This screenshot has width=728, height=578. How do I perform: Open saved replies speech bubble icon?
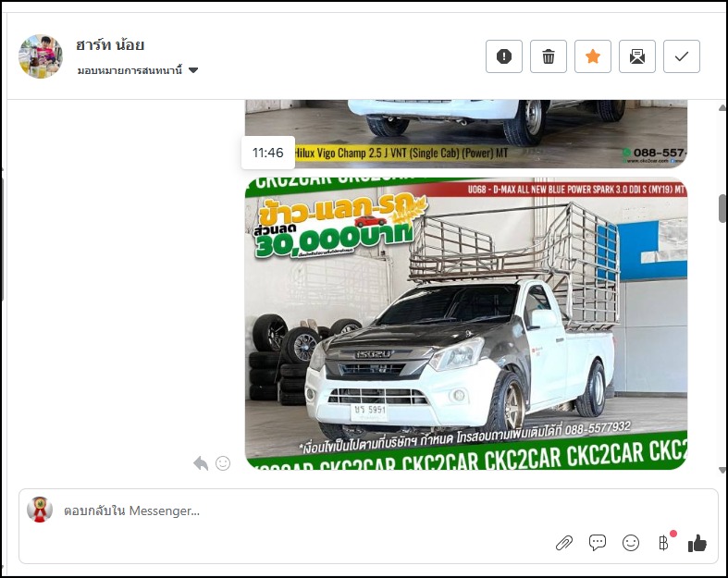pyautogui.click(x=598, y=543)
